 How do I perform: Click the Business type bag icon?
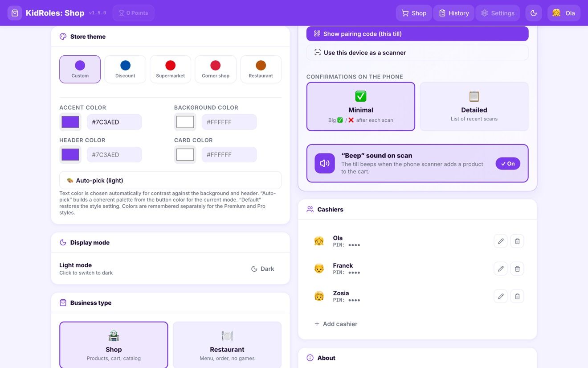pos(63,302)
